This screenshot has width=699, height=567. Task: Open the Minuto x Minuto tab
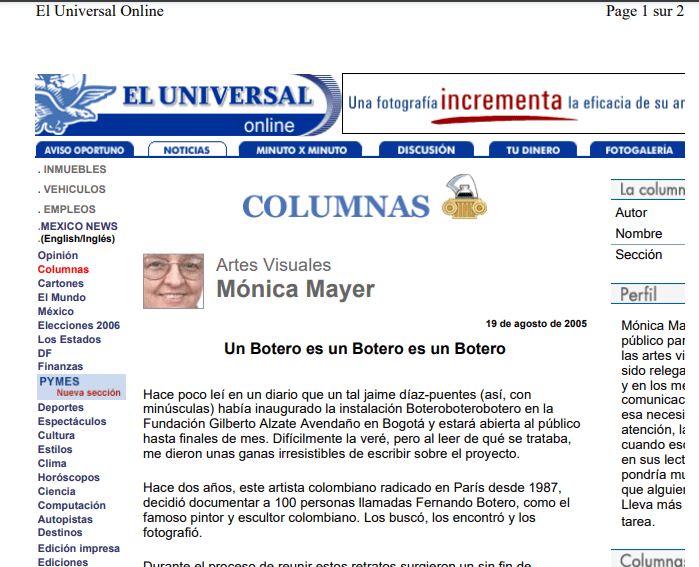pos(301,150)
